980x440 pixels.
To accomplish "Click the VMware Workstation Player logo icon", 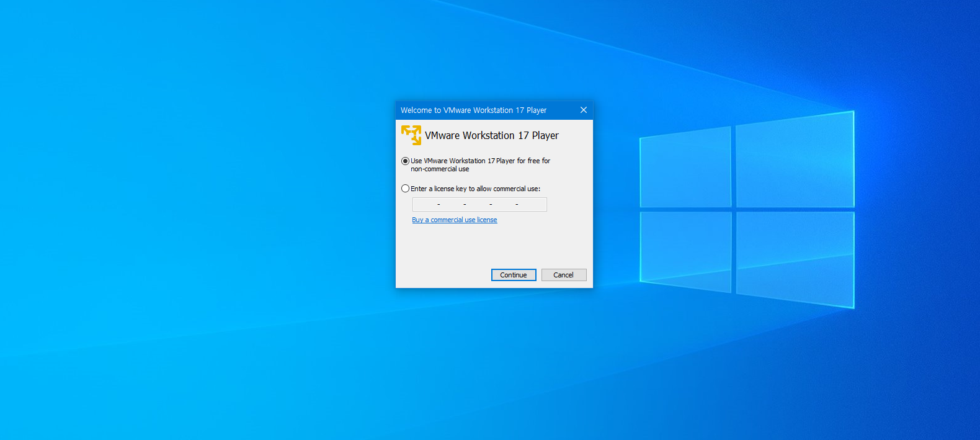I will click(411, 135).
